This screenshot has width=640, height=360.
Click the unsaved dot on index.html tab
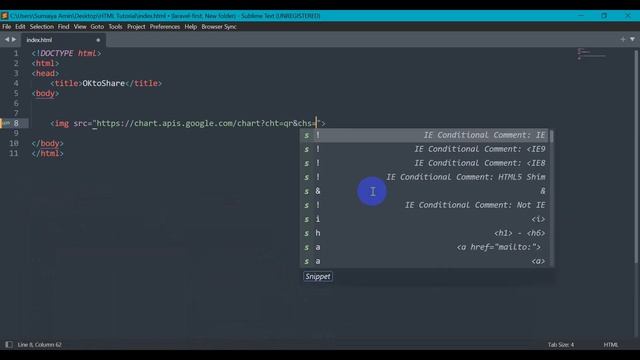pos(98,40)
